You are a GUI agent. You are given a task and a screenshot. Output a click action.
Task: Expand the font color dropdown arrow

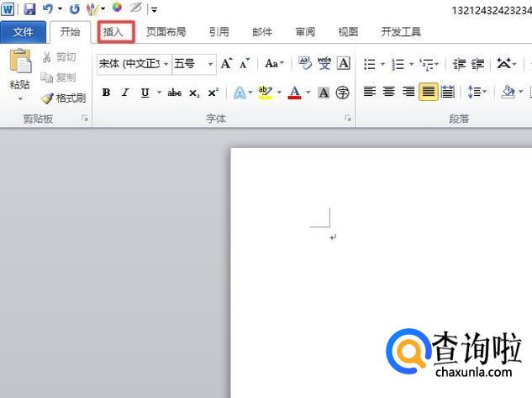308,93
